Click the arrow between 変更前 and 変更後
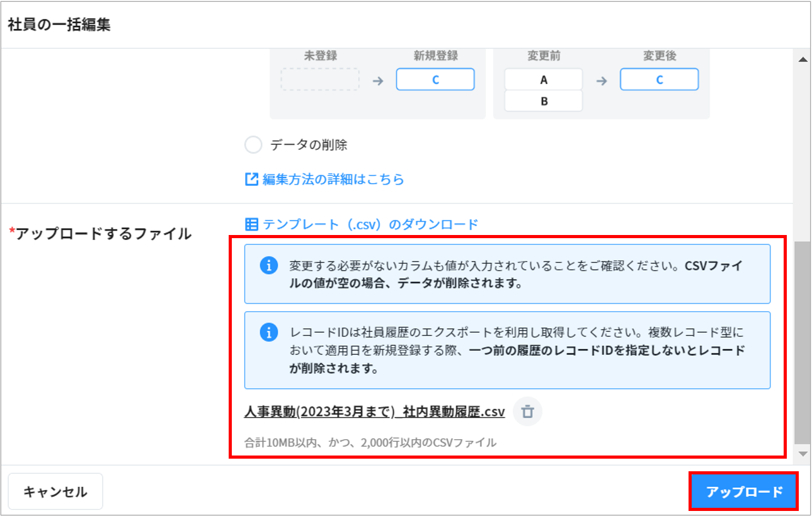 602,81
